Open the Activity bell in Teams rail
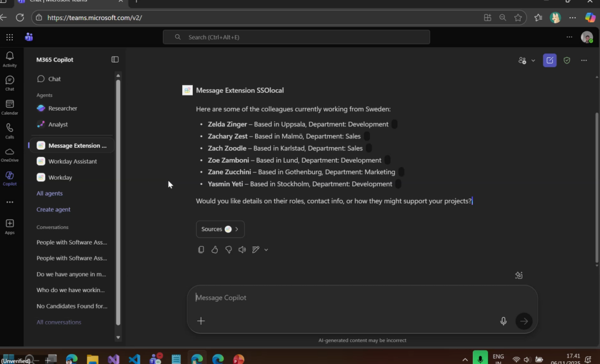600x364 pixels. click(9, 59)
